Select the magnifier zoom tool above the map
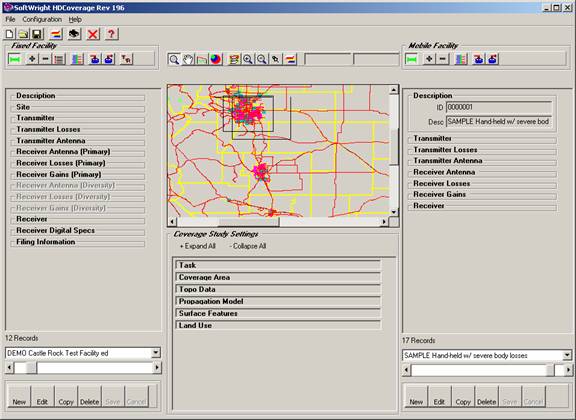Image resolution: width=576 pixels, height=420 pixels. [174, 59]
